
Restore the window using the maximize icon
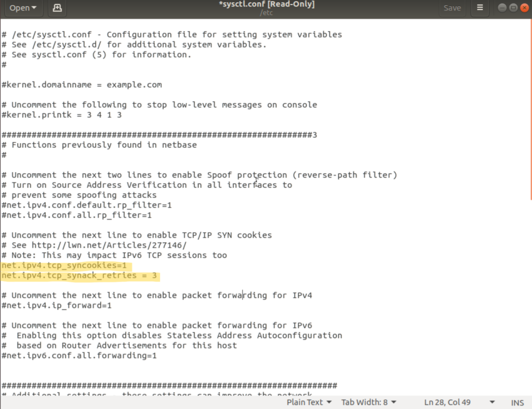(513, 8)
